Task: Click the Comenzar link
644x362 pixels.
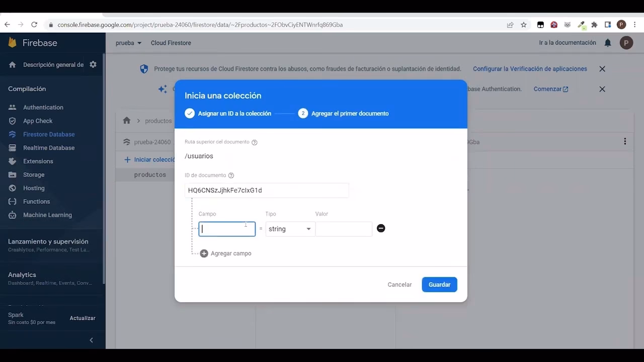Action: point(551,89)
